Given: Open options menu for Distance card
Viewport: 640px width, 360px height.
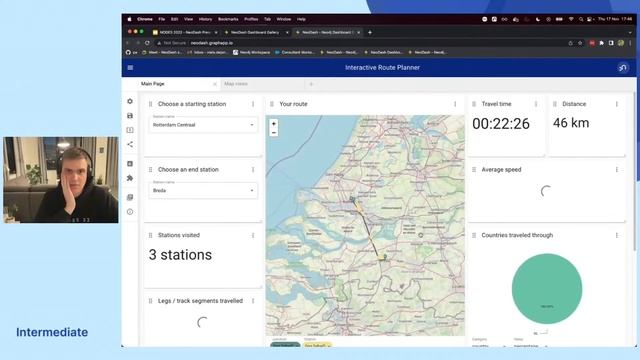Looking at the screenshot, I should coord(617,104).
